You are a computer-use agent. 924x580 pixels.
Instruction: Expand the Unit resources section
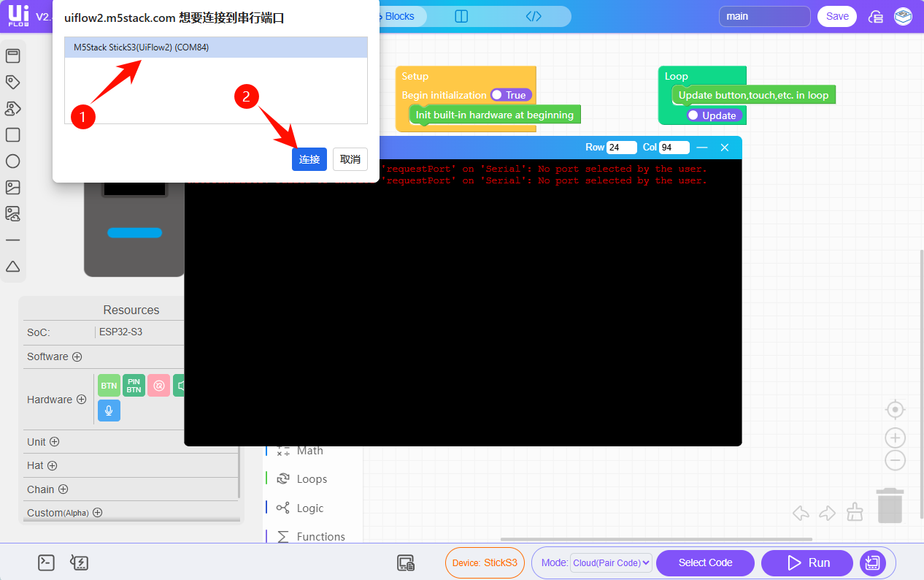(54, 442)
